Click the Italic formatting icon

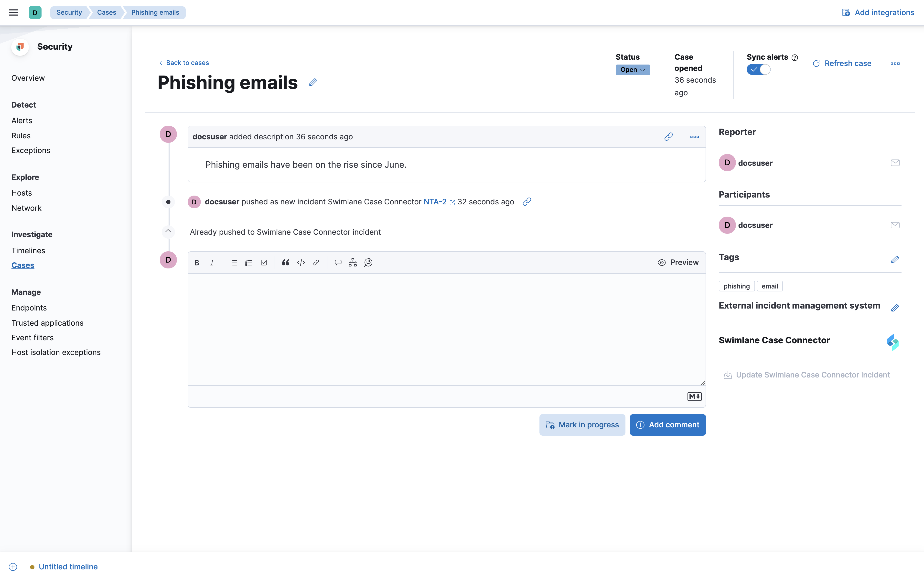(x=212, y=263)
